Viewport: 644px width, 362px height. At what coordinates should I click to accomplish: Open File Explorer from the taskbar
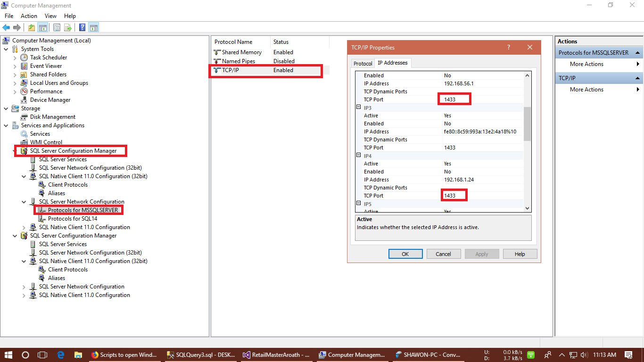coord(78,355)
